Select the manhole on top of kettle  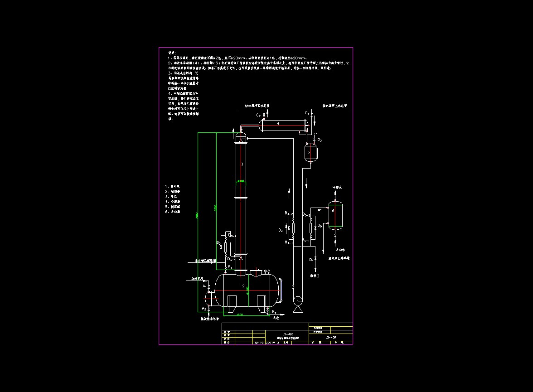[256, 271]
